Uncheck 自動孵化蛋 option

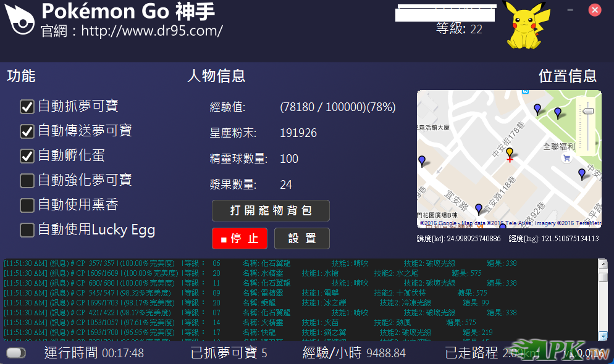pos(27,156)
